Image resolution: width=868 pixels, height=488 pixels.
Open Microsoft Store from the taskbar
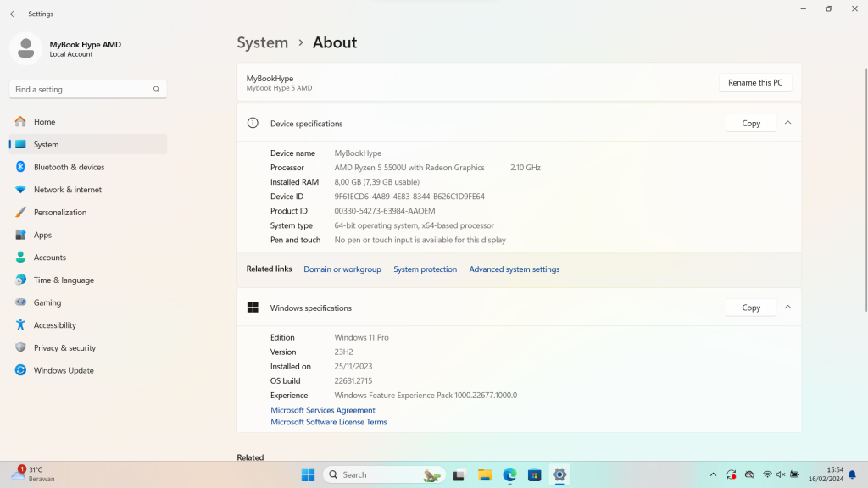pos(535,474)
